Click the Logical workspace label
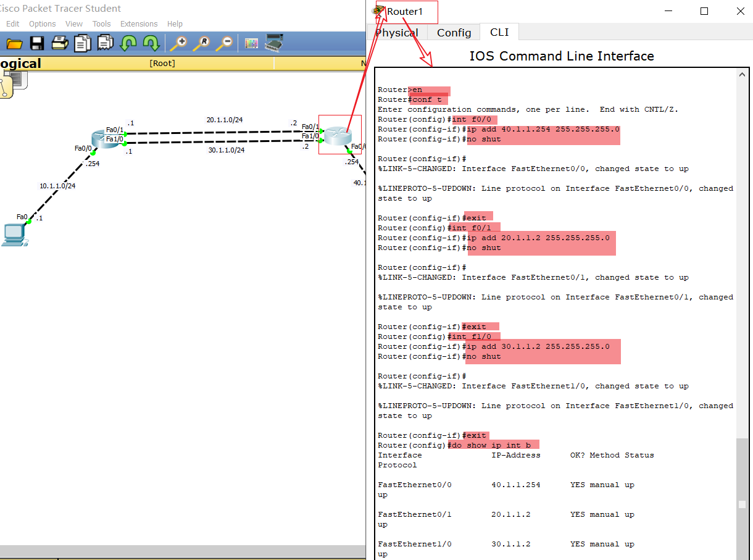 tap(20, 63)
